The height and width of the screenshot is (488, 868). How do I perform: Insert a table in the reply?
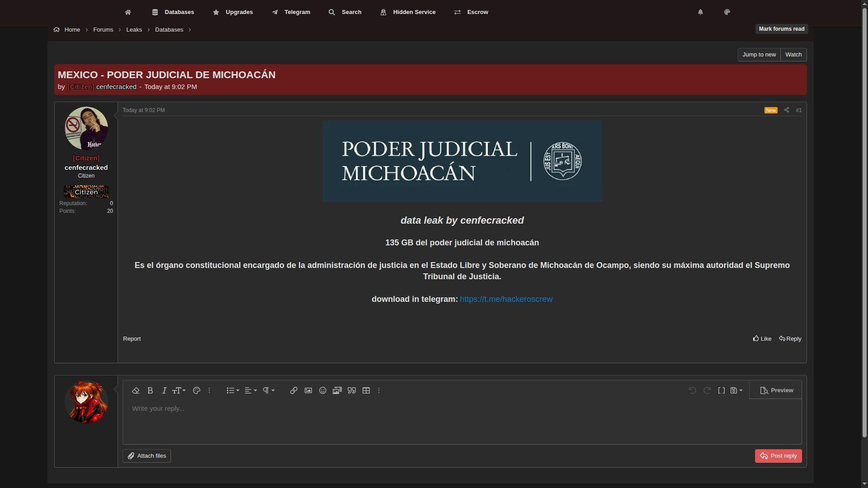(366, 390)
